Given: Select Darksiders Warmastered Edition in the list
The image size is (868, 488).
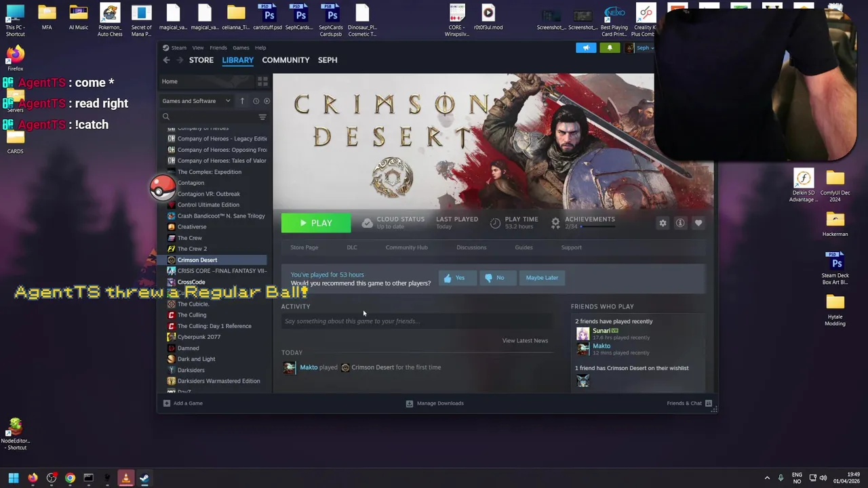Looking at the screenshot, I should tap(218, 381).
